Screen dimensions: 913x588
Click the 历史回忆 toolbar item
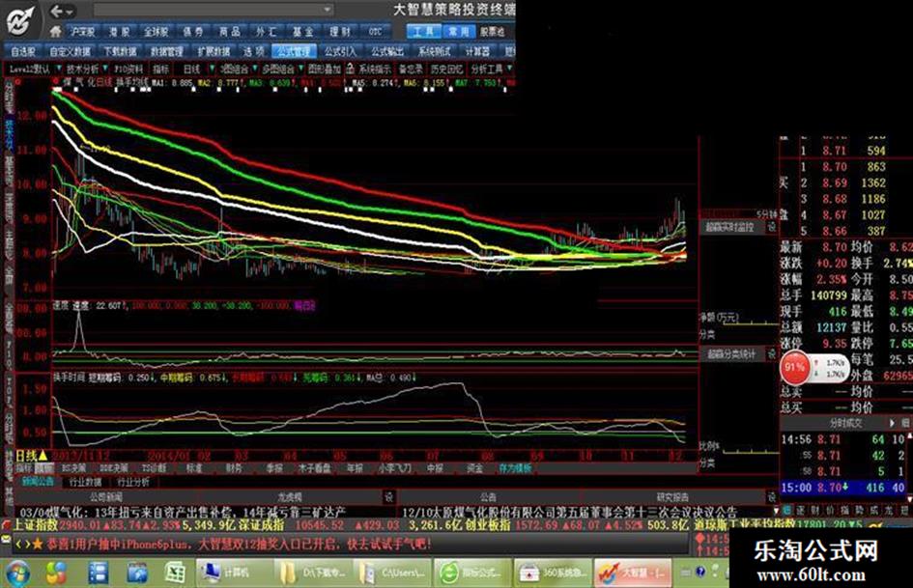tap(446, 69)
